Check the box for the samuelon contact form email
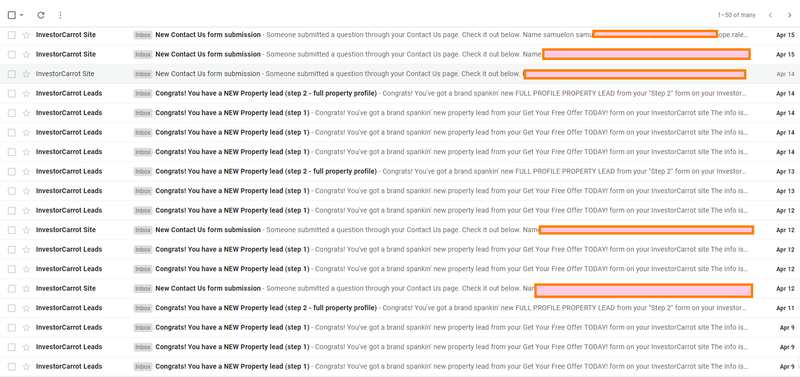This screenshot has width=800, height=377. [12, 35]
